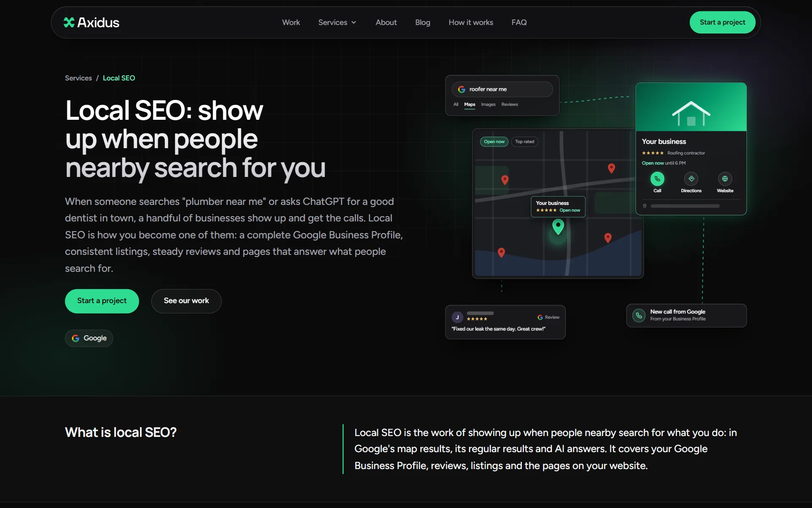Select the All search tab
This screenshot has height=508, width=812.
pyautogui.click(x=456, y=105)
